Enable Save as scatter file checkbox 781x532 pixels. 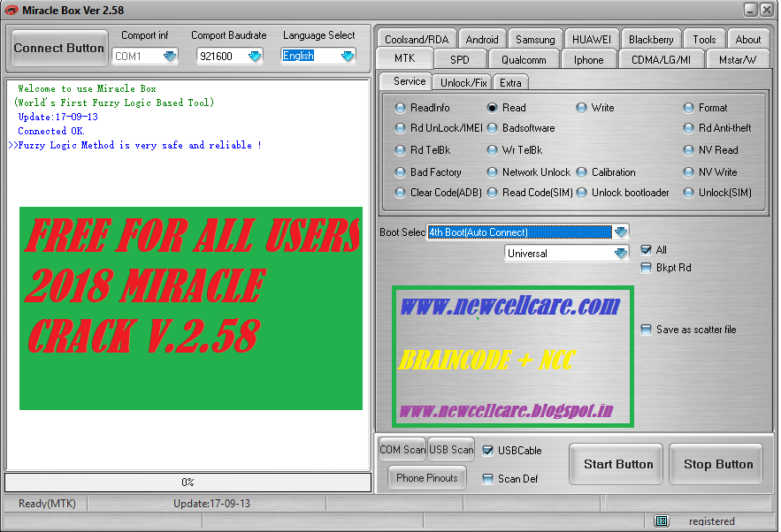pos(646,330)
